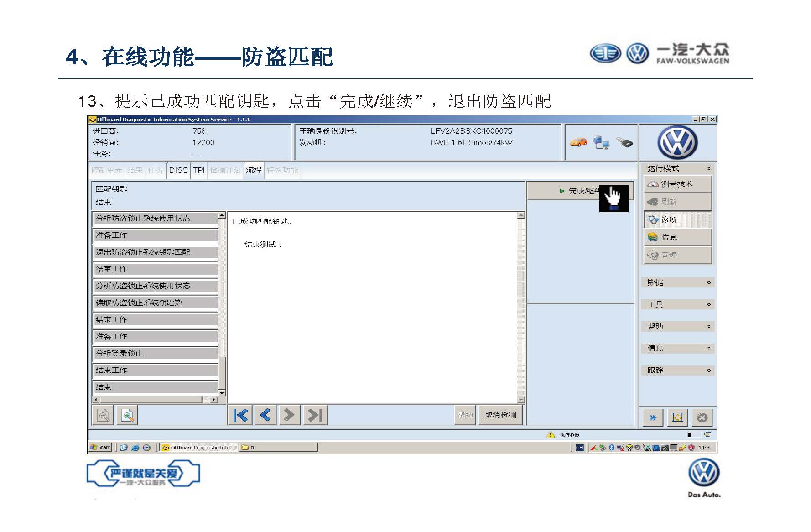Click the orange car status icon
The height and width of the screenshot is (532, 811).
click(x=578, y=142)
